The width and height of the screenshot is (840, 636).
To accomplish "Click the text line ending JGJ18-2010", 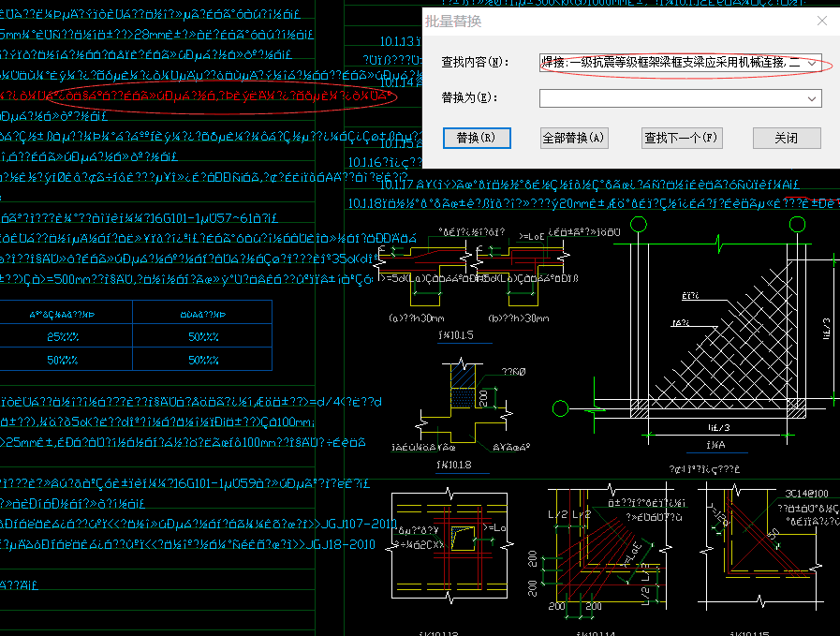I will tap(187, 544).
